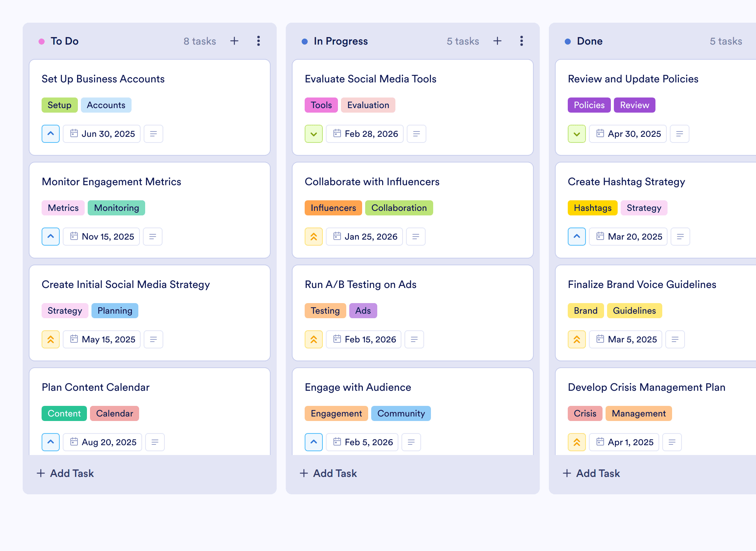Screen dimensions: 756x551
Task: Click the Done column heading
Action: click(590, 41)
